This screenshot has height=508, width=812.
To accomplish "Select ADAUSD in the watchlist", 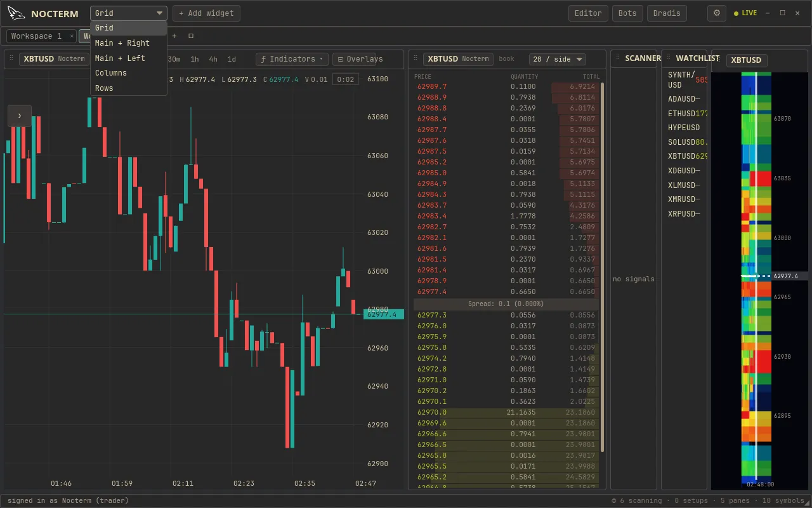I will (x=684, y=99).
